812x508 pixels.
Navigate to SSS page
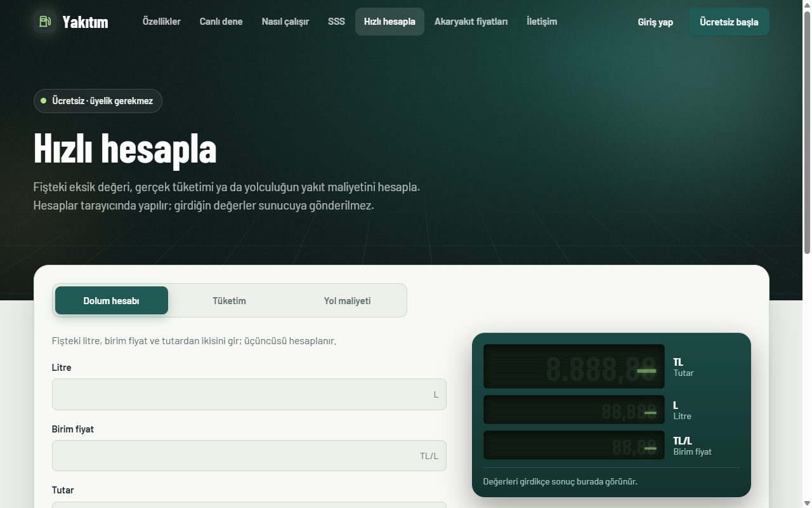(x=337, y=22)
